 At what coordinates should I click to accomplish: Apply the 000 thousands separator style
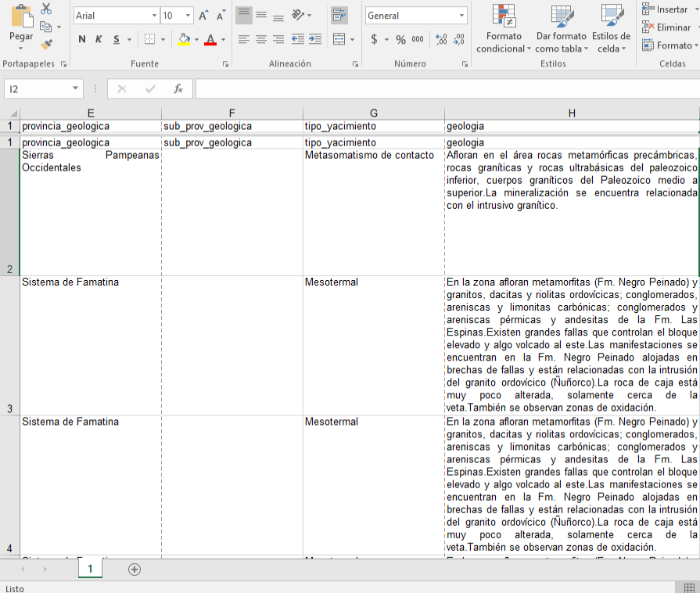pos(418,39)
